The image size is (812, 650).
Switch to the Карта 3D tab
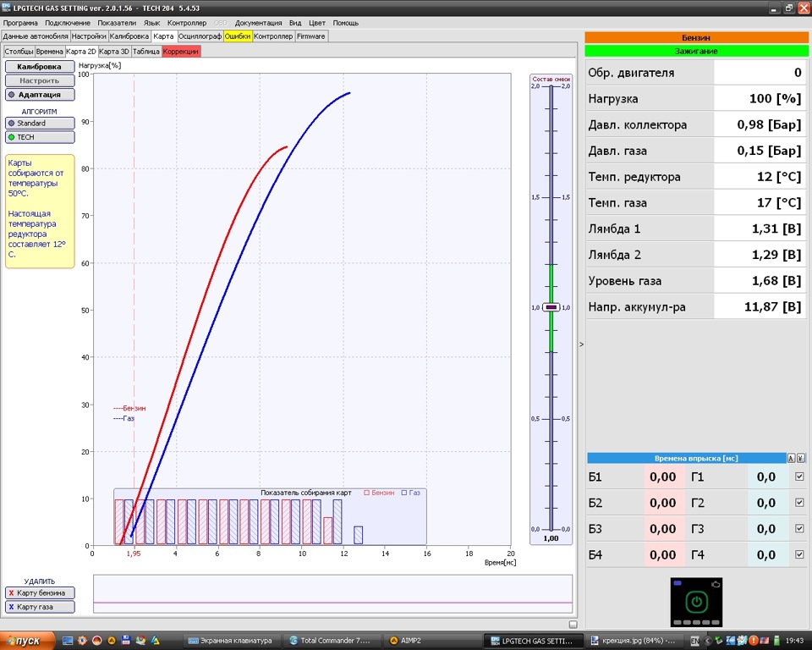coord(114,52)
